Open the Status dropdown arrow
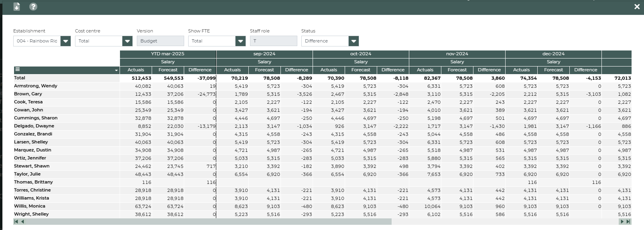The height and width of the screenshot is (230, 644). coord(353,41)
